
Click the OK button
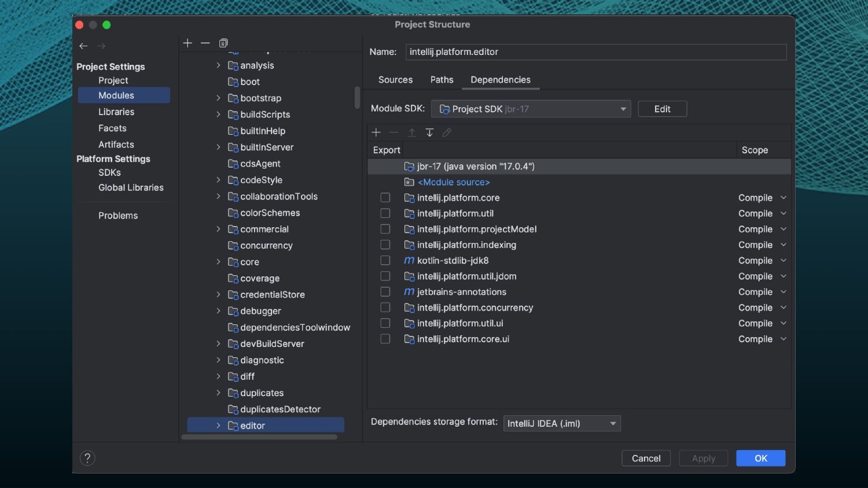coord(760,459)
